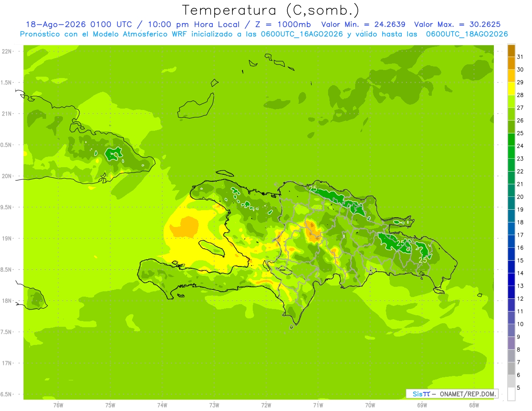Pick the legend swatch between 26 and 27

[x=511, y=114]
